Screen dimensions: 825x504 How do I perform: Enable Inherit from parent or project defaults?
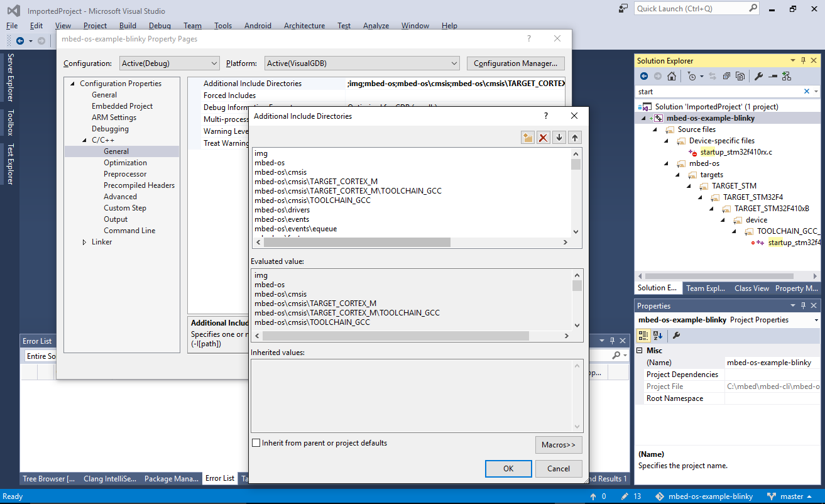pos(256,443)
